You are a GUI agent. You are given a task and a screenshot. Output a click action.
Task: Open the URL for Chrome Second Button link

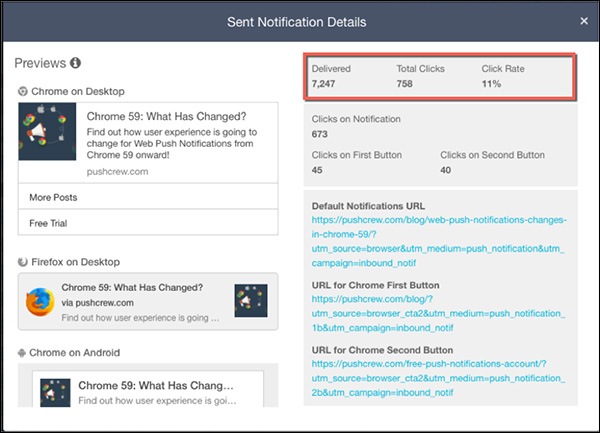point(439,378)
